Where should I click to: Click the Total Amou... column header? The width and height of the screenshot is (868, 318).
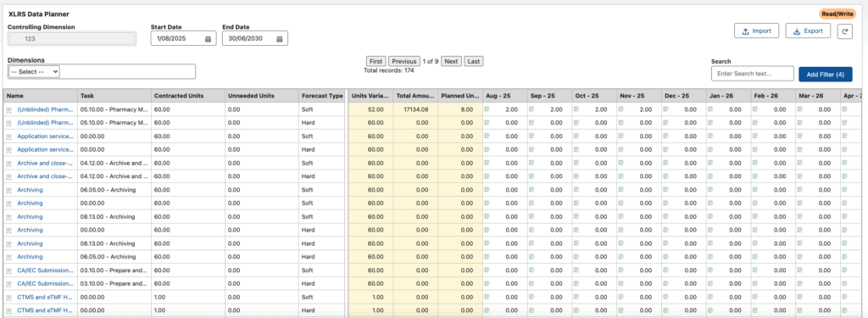tap(415, 96)
